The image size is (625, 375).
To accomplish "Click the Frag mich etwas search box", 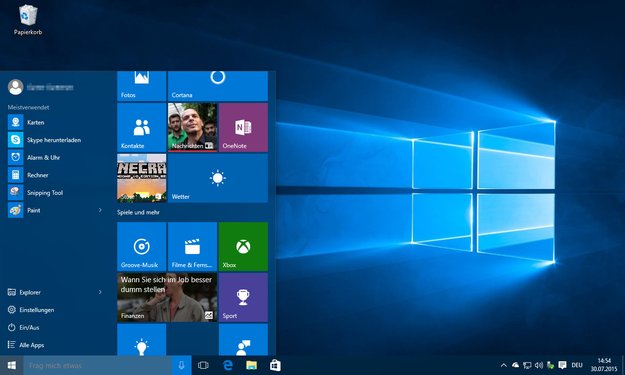I will (98, 365).
